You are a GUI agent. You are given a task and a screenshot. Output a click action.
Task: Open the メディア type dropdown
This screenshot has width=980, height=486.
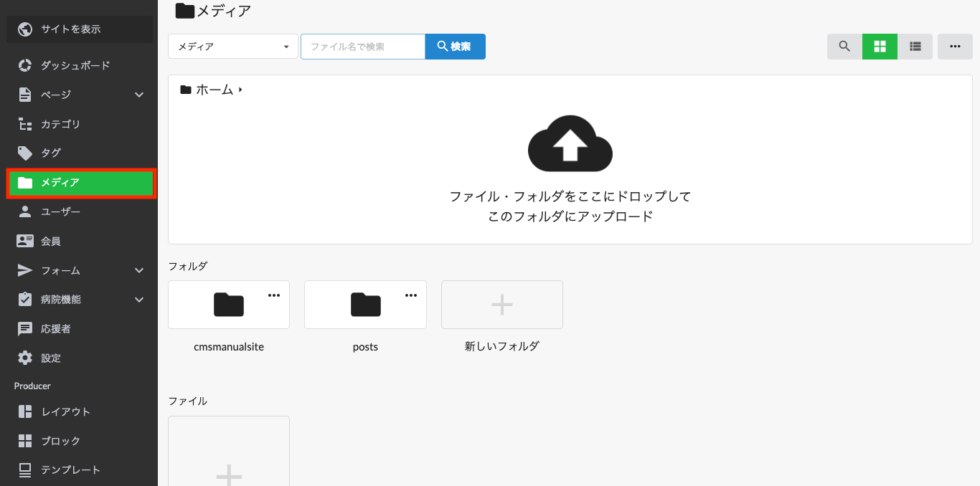coord(232,47)
